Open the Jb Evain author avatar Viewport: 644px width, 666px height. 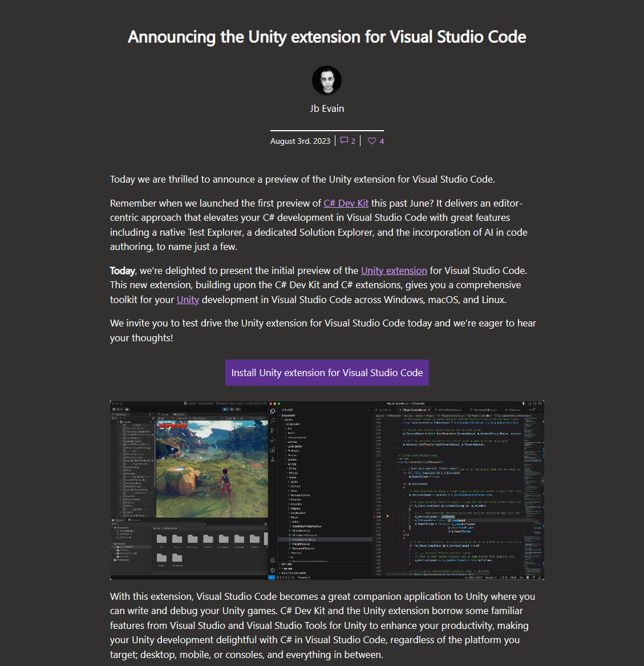tap(327, 80)
